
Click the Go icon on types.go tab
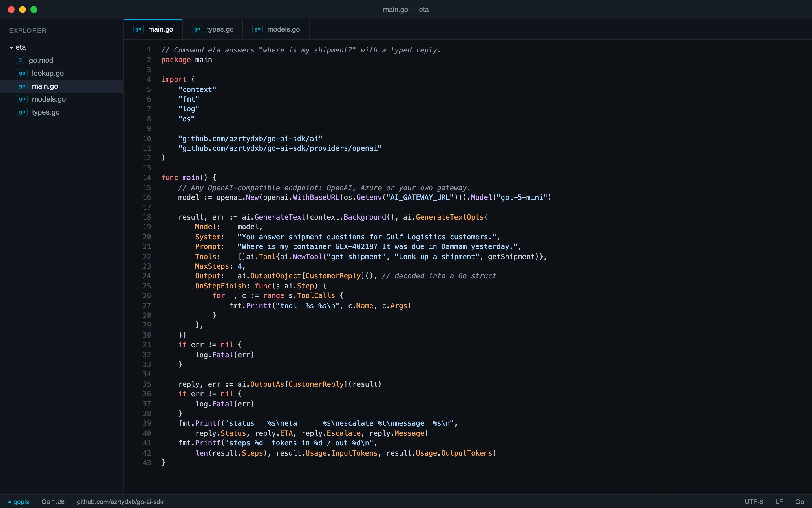[197, 29]
